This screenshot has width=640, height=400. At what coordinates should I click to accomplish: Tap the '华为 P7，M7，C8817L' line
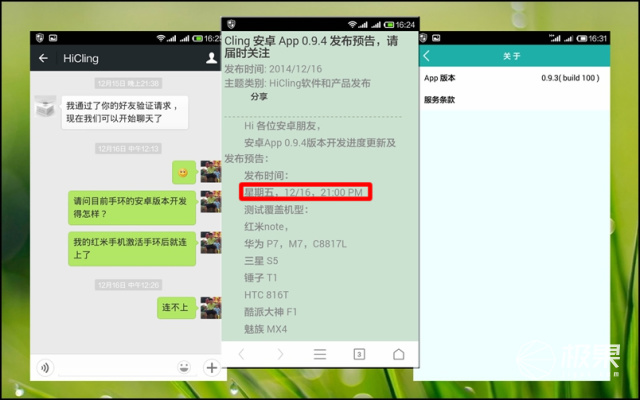tap(295, 244)
